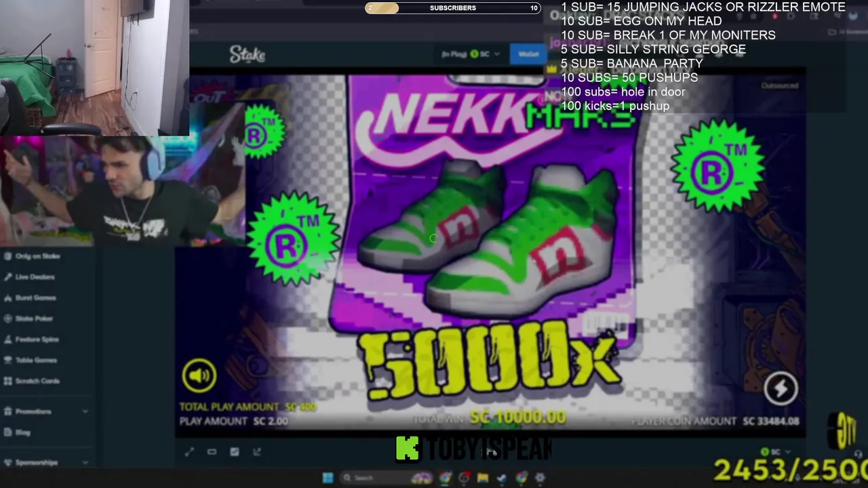
Task: Click the Stake logo
Action: [247, 54]
